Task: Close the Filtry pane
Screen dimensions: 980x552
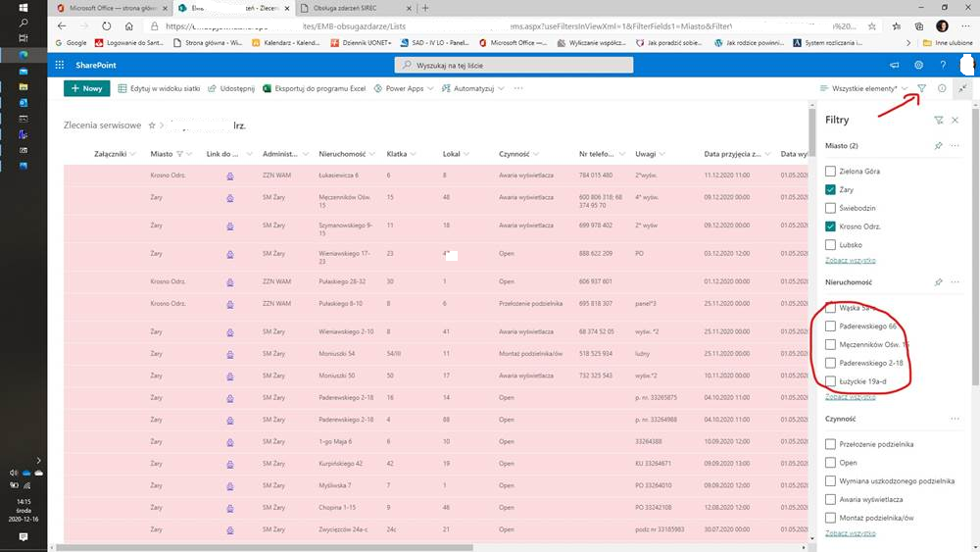Action: coord(955,120)
